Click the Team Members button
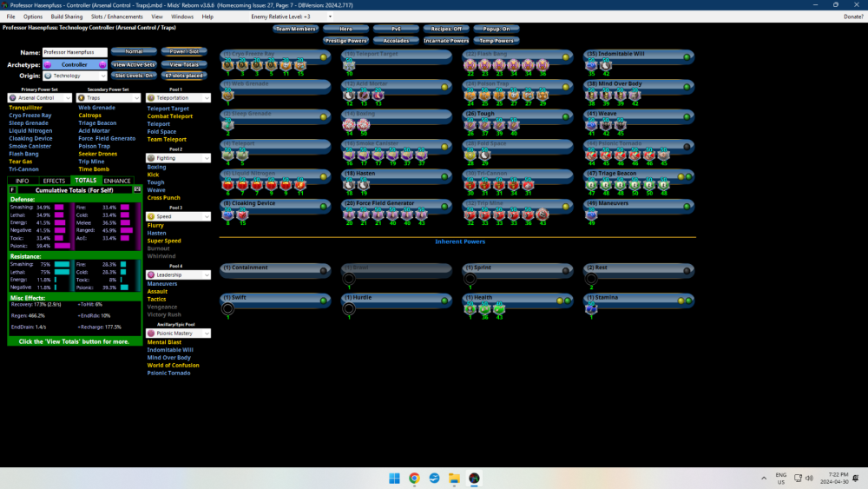Image resolution: width=868 pixels, height=489 pixels. pos(296,29)
